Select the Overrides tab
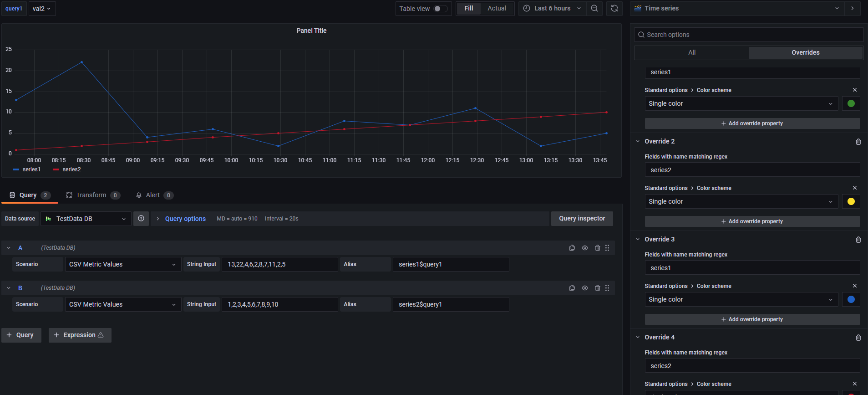This screenshot has width=868, height=395. pyautogui.click(x=805, y=52)
